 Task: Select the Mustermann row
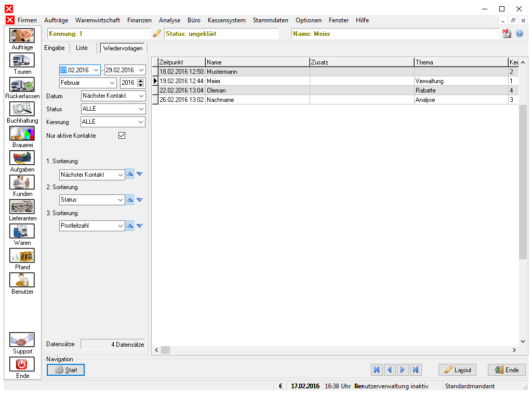[x=335, y=72]
